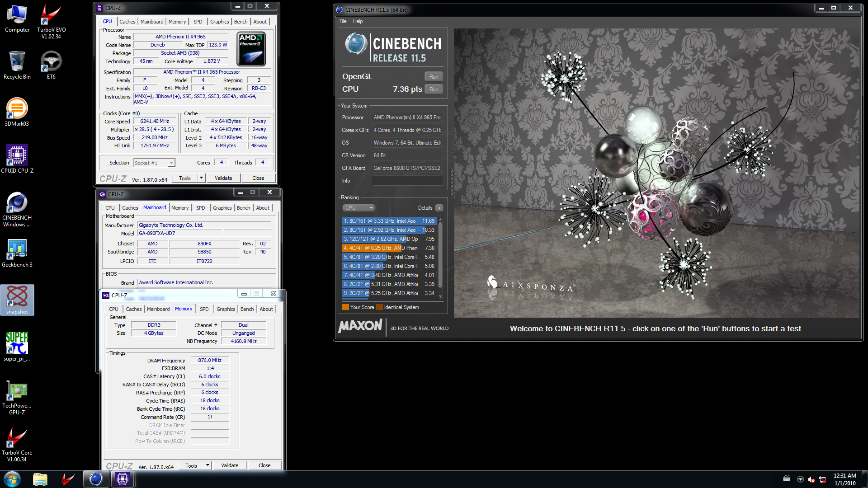The width and height of the screenshot is (868, 488).
Task: Click the DRAM Frequency value 876.0 MHz
Action: [x=210, y=361]
